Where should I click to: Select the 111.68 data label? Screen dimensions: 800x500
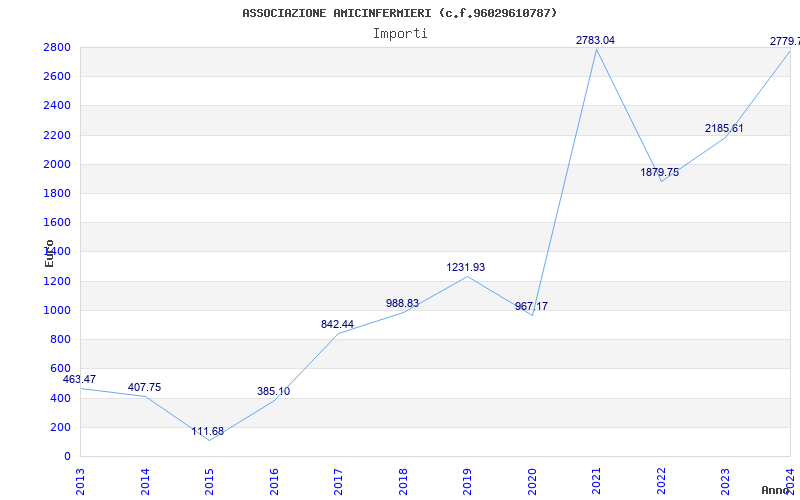coord(208,432)
